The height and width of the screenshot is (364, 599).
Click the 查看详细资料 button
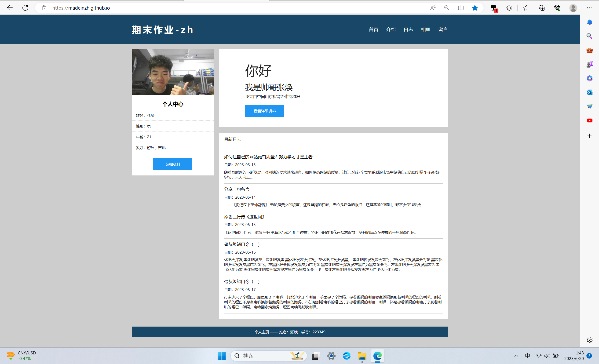coord(264,111)
